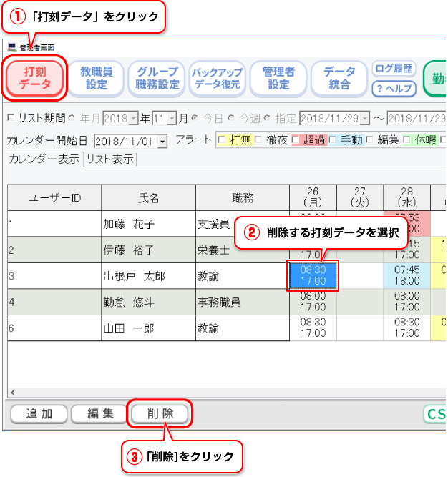The width and height of the screenshot is (448, 477).
Task: Enable the リスト期間 checkbox
Action: coord(10,118)
